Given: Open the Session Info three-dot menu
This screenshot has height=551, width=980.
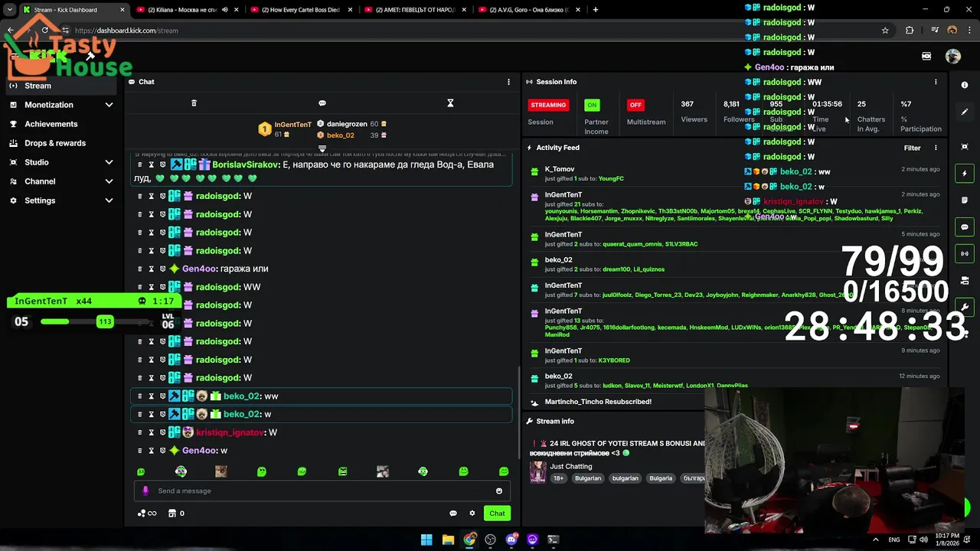Looking at the screenshot, I should coord(936,82).
